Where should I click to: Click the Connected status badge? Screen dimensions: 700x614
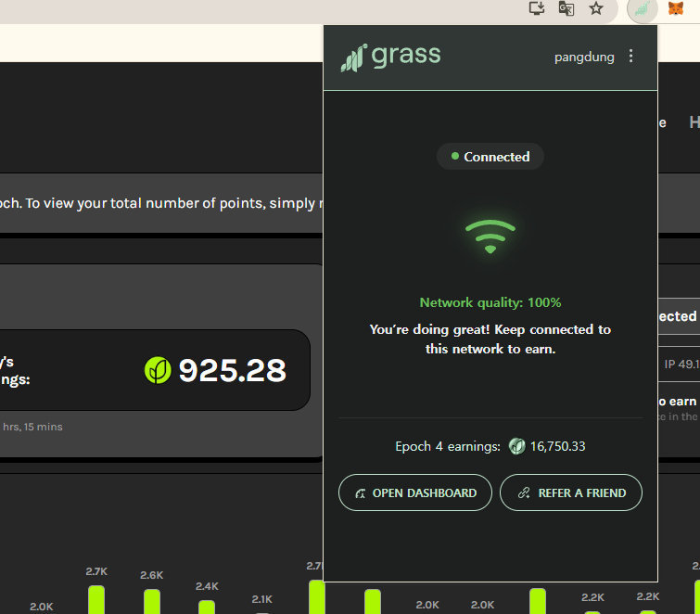click(490, 157)
